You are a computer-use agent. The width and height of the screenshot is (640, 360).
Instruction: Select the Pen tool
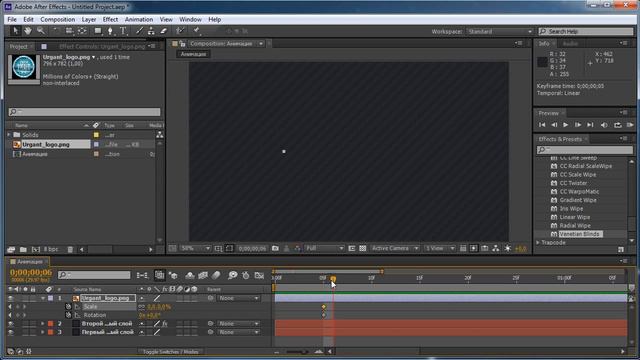110,31
